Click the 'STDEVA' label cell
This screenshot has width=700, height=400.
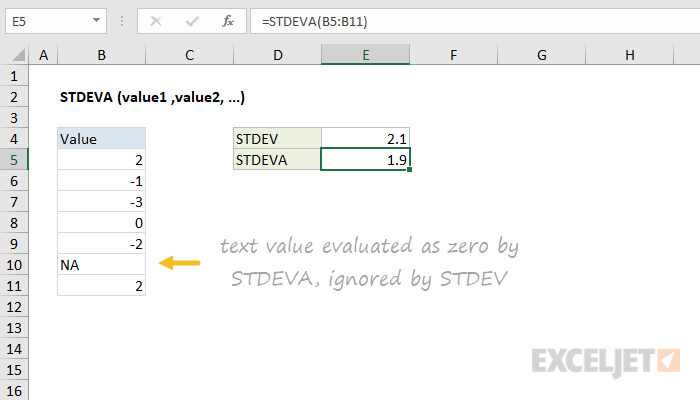click(277, 160)
